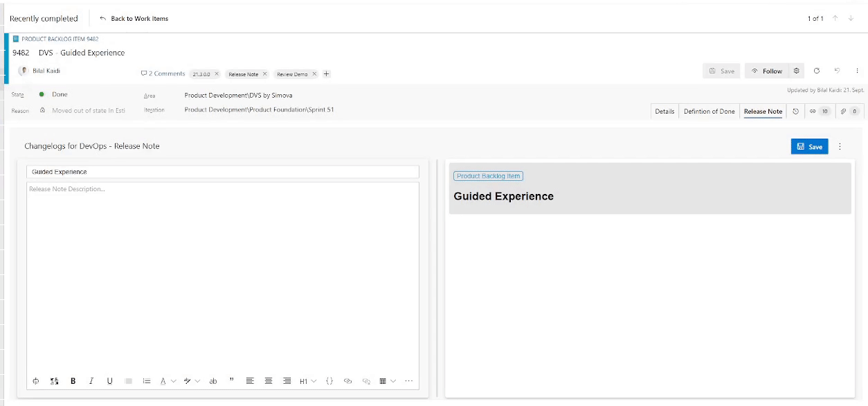Apply blockquote formatting

tap(232, 380)
